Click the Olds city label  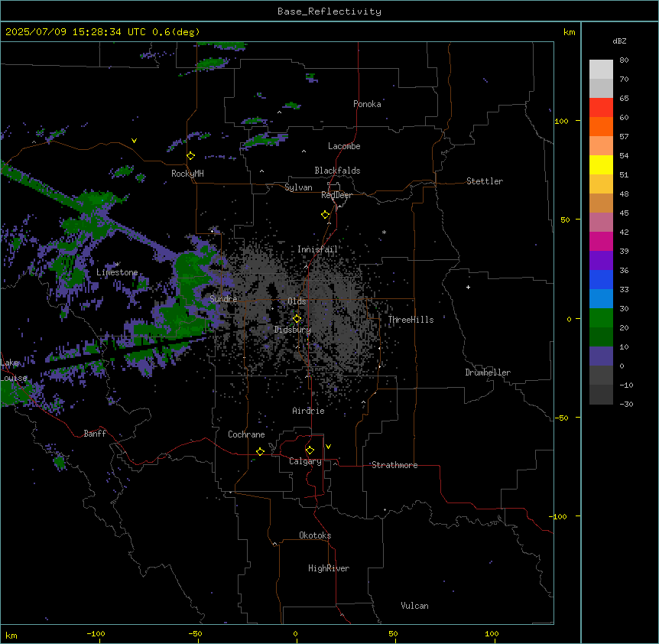click(x=297, y=301)
